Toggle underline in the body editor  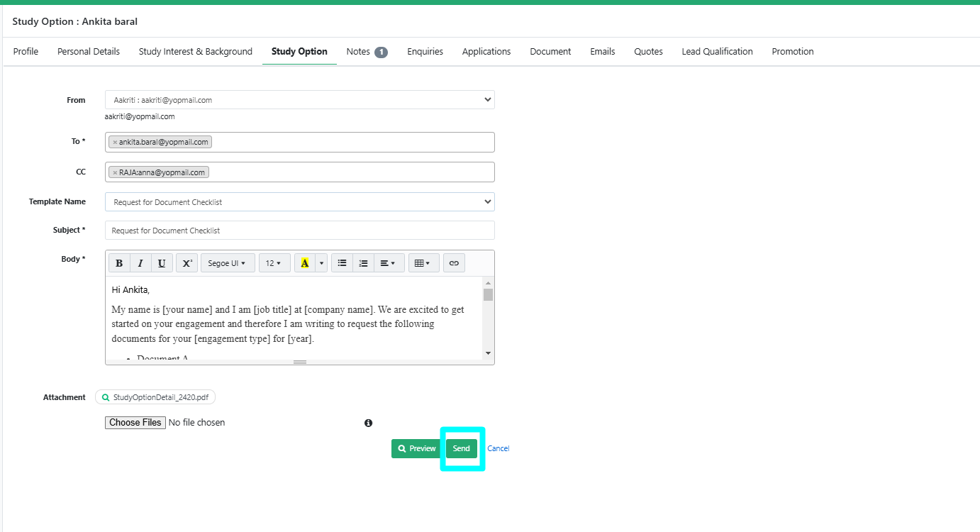click(162, 263)
